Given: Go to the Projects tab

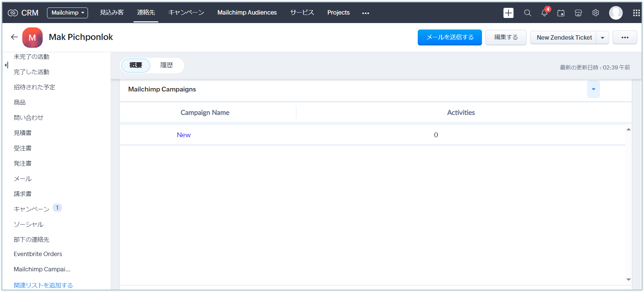Looking at the screenshot, I should (x=338, y=13).
